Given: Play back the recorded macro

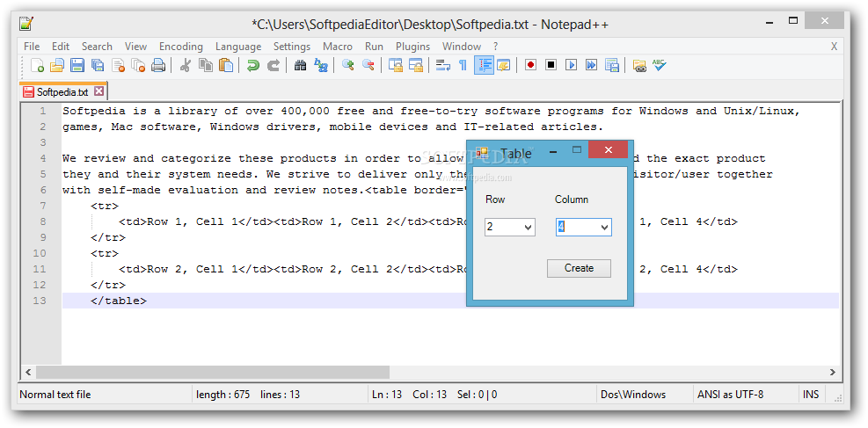Looking at the screenshot, I should tap(572, 65).
